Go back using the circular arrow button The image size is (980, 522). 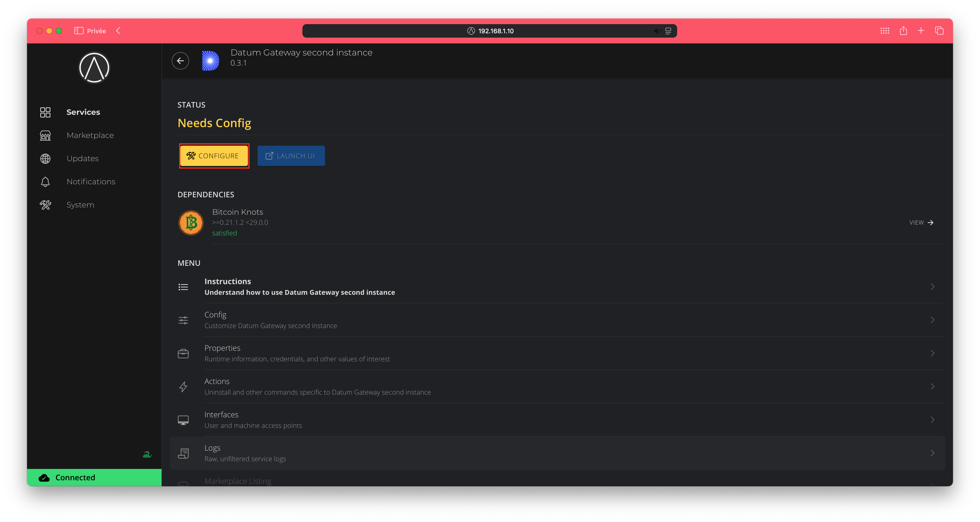(180, 61)
